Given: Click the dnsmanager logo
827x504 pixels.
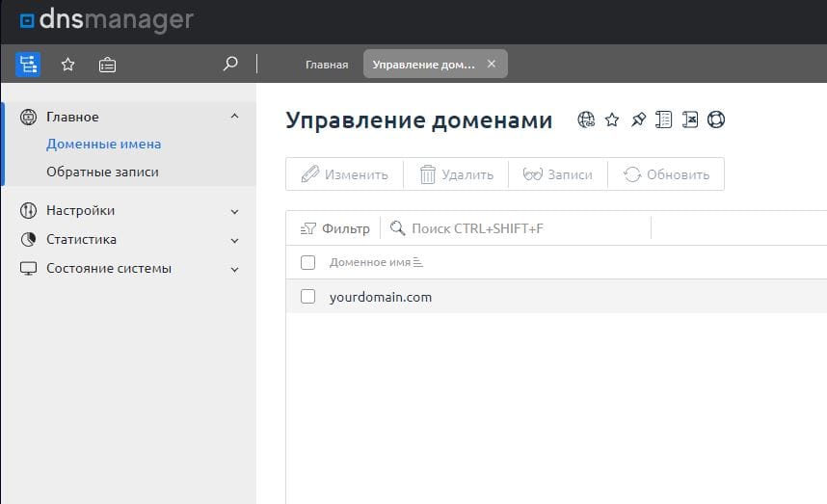Looking at the screenshot, I should pos(107,20).
